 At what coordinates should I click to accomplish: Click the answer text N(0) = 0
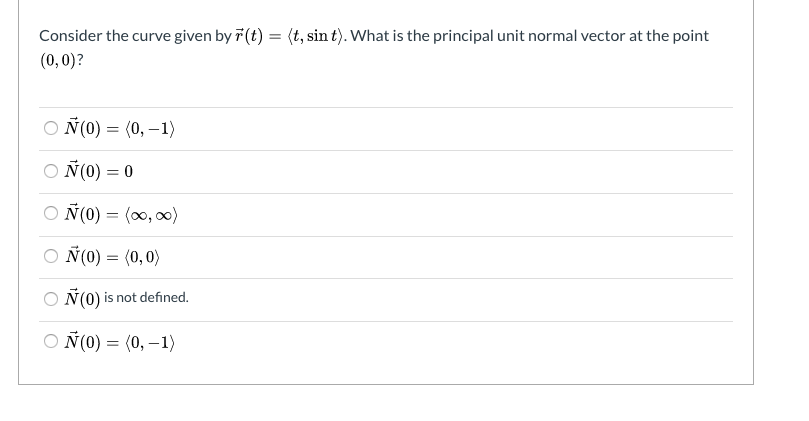(99, 170)
